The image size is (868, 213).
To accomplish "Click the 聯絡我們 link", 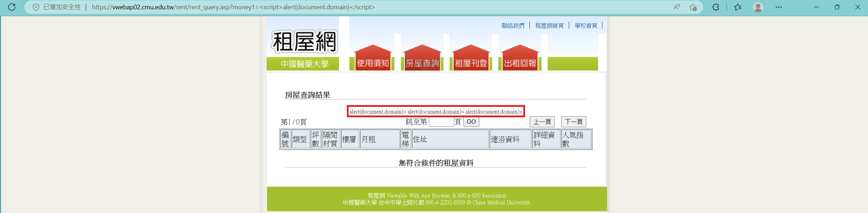I will pyautogui.click(x=513, y=25).
